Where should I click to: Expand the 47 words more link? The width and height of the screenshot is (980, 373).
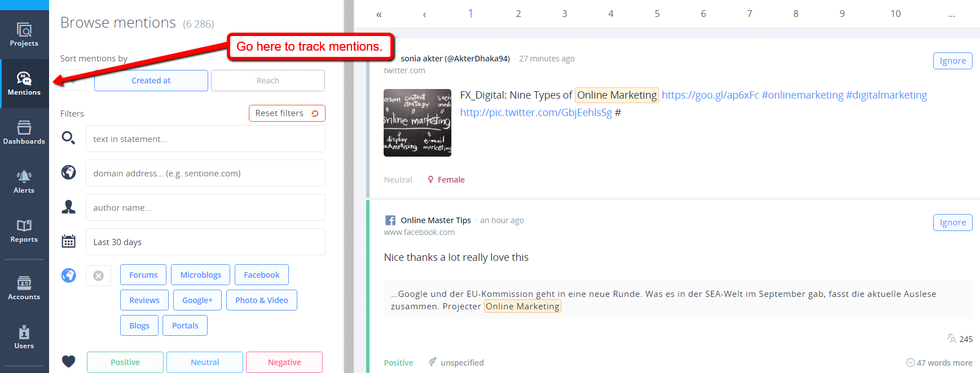(939, 363)
